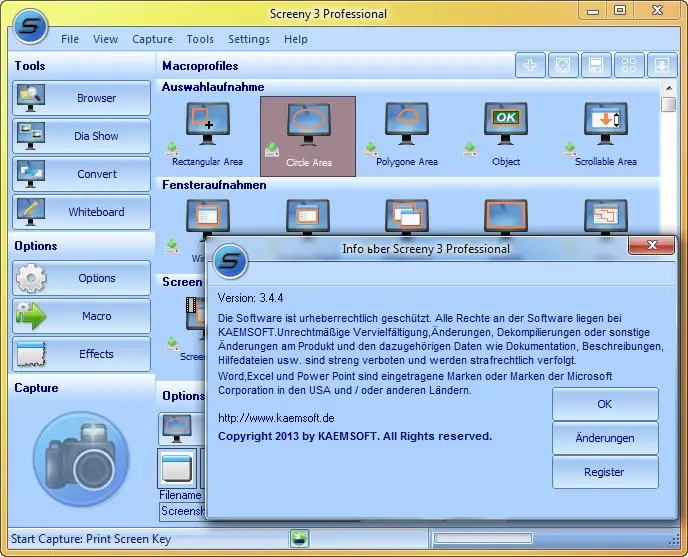Screen dimensions: 688x557
Task: Select the last Fensteraufnahmen icon with cascading menus
Action: pyautogui.click(x=606, y=216)
